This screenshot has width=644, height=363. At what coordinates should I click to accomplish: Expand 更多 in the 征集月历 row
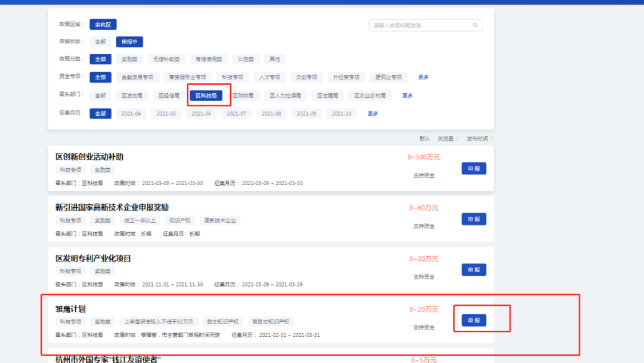372,113
